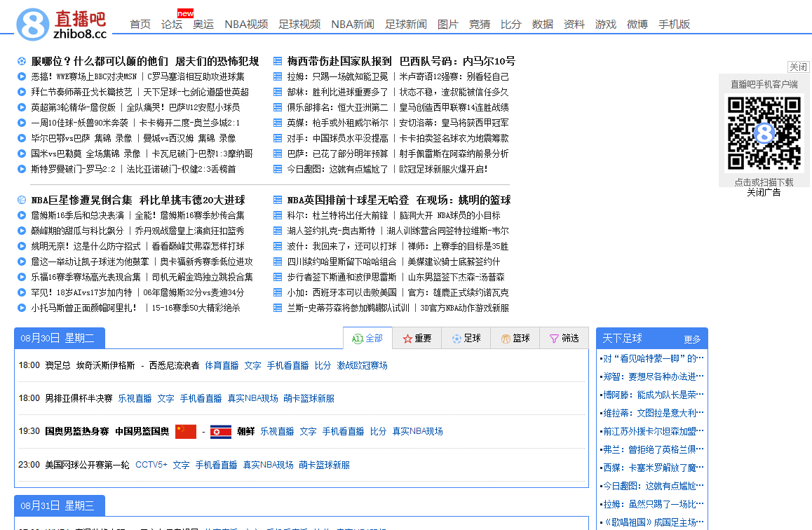The image size is (812, 530).
Task: Click the QR code to download the app
Action: point(764,132)
